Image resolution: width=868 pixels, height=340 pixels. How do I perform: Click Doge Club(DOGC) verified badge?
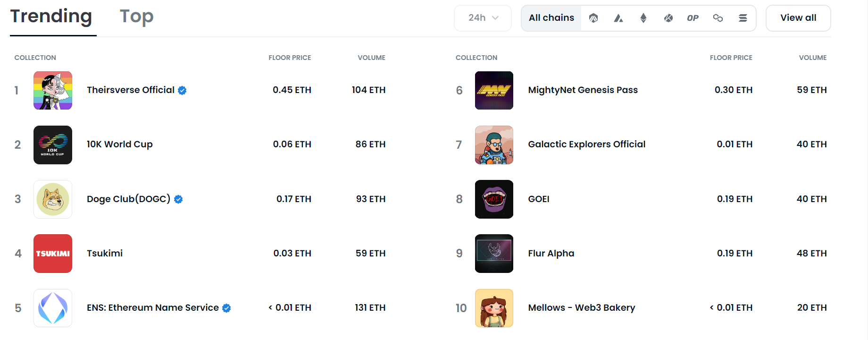(x=178, y=199)
